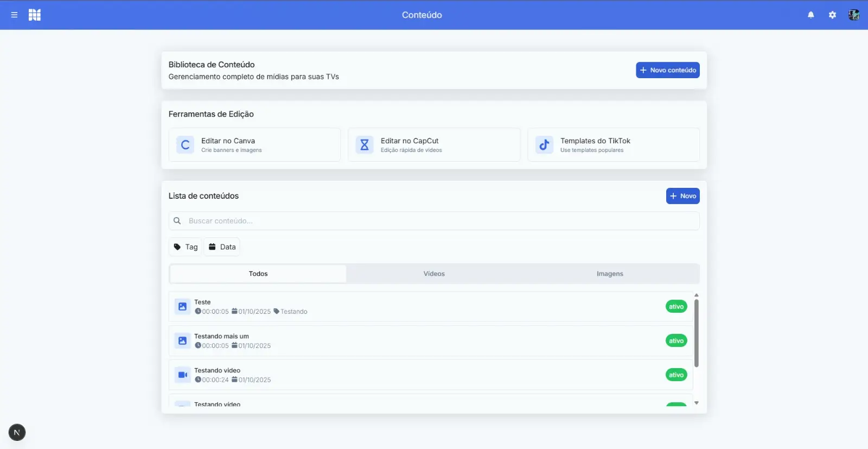Click the CapCut hourglass icon
The image size is (868, 449).
tap(365, 145)
